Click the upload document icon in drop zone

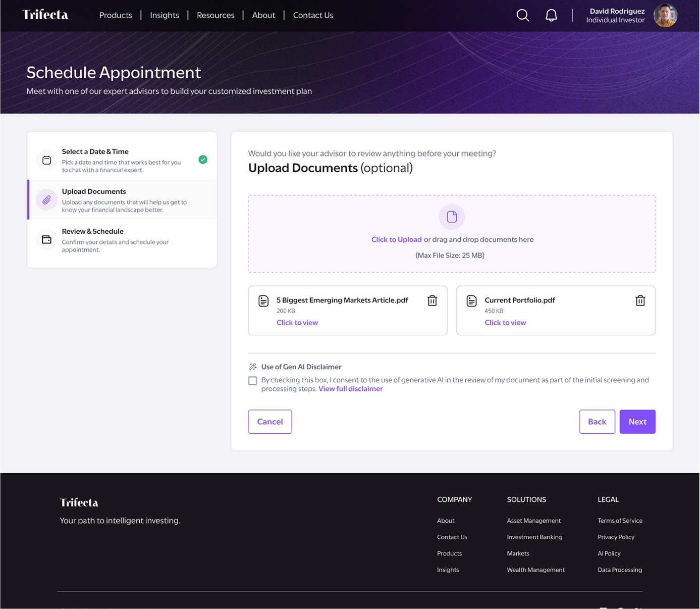point(452,217)
